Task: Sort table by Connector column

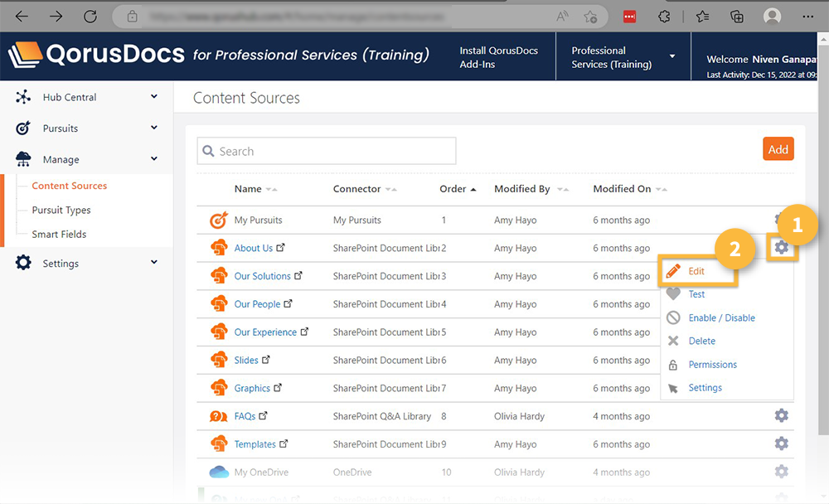Action: click(x=364, y=189)
